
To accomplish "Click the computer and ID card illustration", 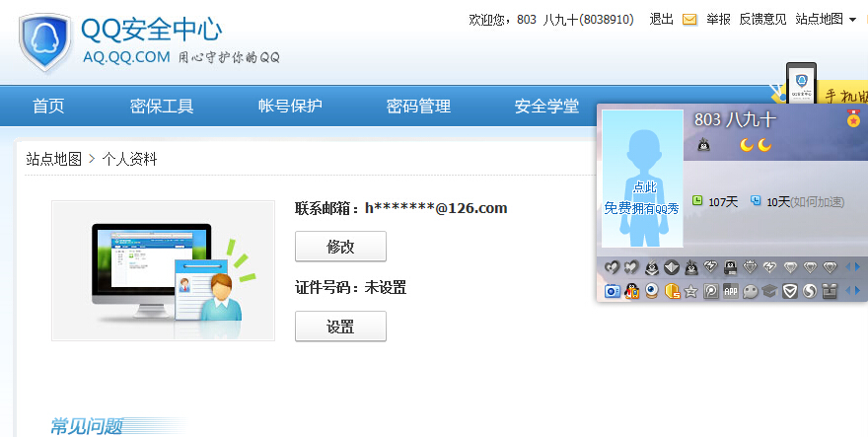I will click(x=164, y=271).
